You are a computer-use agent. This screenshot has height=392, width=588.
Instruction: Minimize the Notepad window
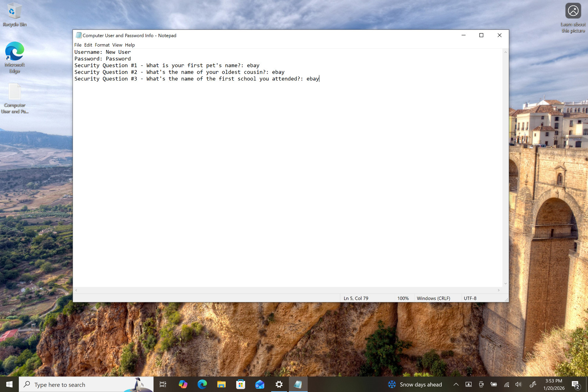[x=463, y=35]
